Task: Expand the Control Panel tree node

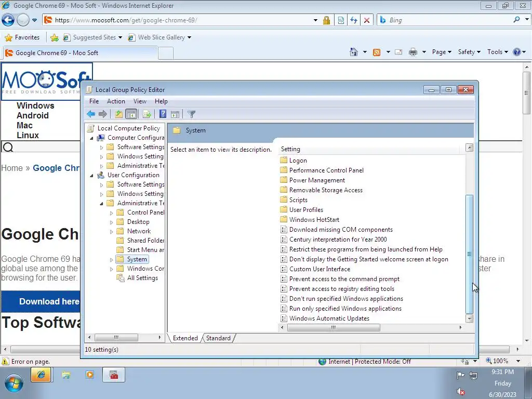Action: pyautogui.click(x=111, y=212)
